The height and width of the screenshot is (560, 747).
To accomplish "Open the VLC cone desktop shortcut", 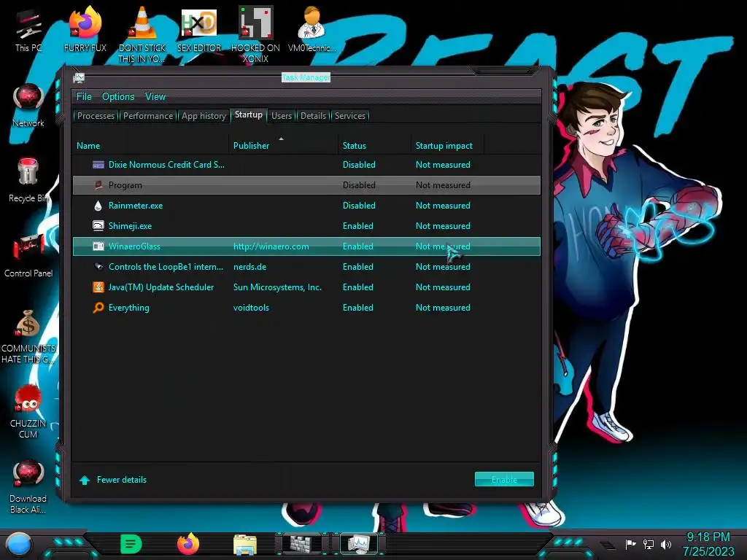I will click(x=142, y=34).
